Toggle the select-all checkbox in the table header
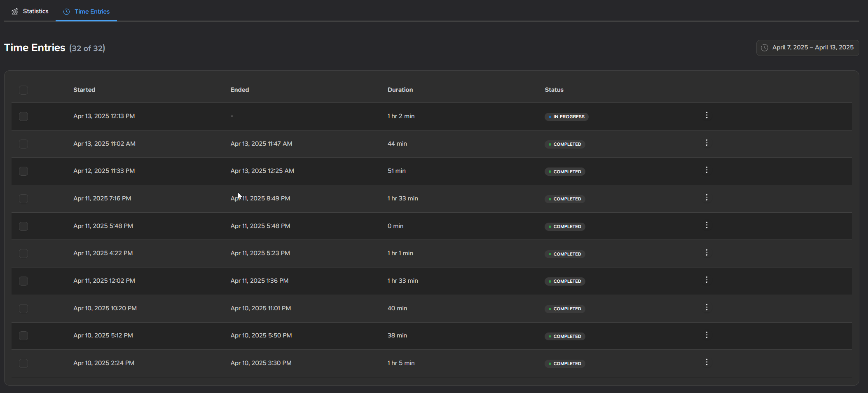Screen dimensions: 868x393 (23, 90)
